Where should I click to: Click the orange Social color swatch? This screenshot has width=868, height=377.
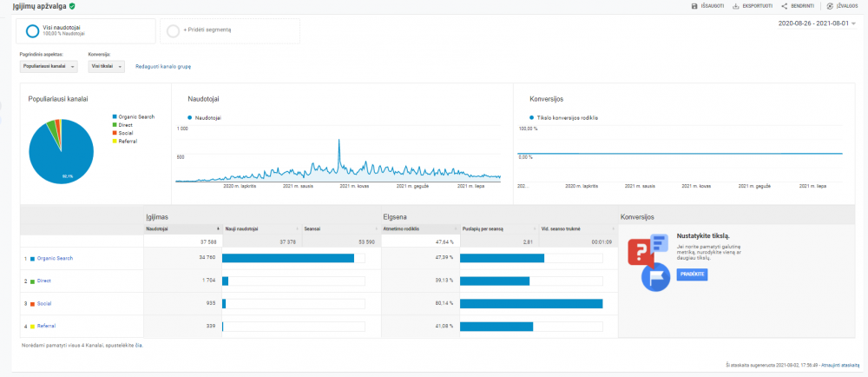click(33, 304)
